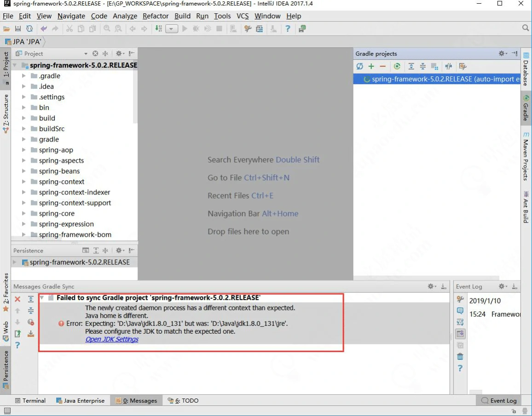Click the Event Log button in status bar

(x=499, y=400)
